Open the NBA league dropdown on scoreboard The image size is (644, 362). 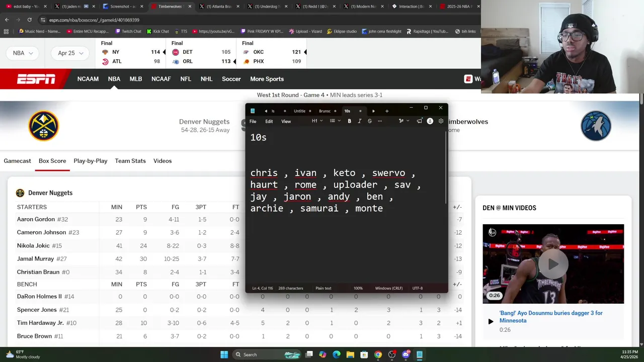tap(23, 53)
